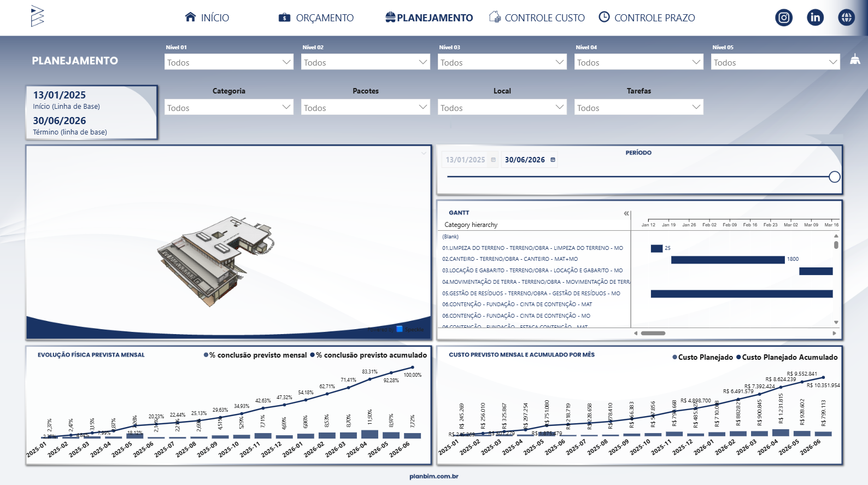
Task: Go to the ORÇAMENTO page
Action: pos(316,18)
